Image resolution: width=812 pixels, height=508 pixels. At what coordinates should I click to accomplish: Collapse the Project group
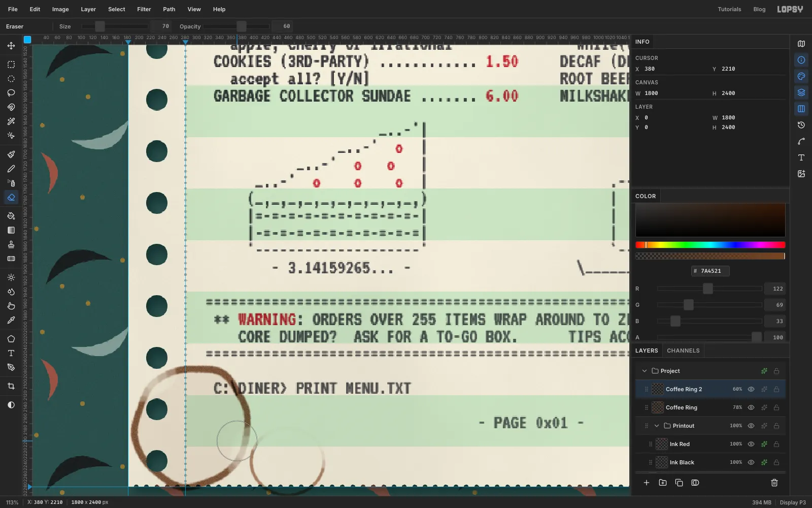click(x=645, y=371)
